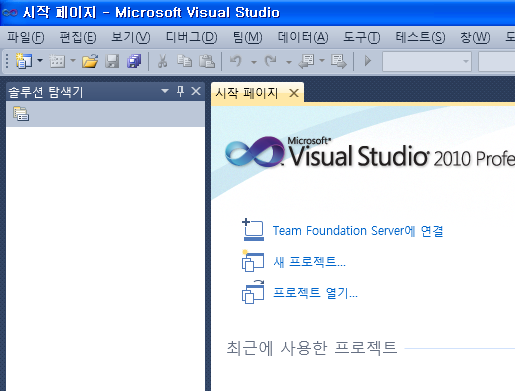Close the 시작 페이지 tab

pyautogui.click(x=294, y=93)
